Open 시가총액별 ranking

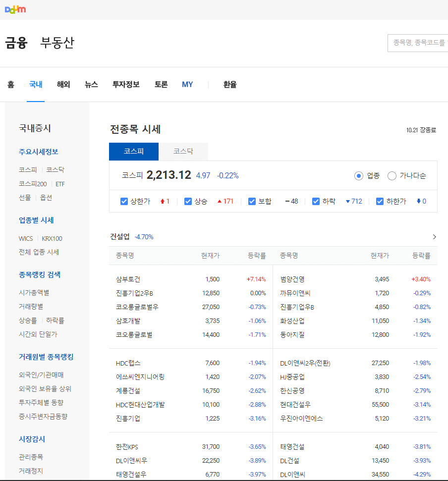pos(34,293)
